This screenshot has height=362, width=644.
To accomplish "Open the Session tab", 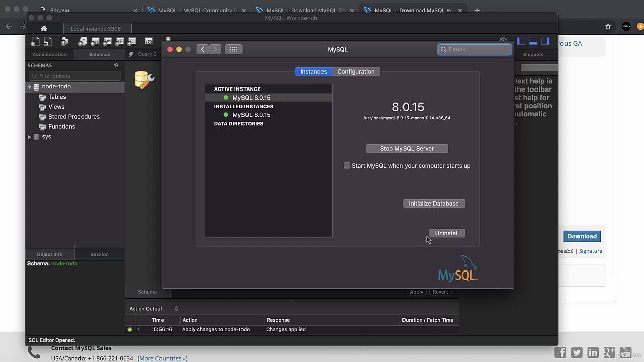I will (x=100, y=254).
